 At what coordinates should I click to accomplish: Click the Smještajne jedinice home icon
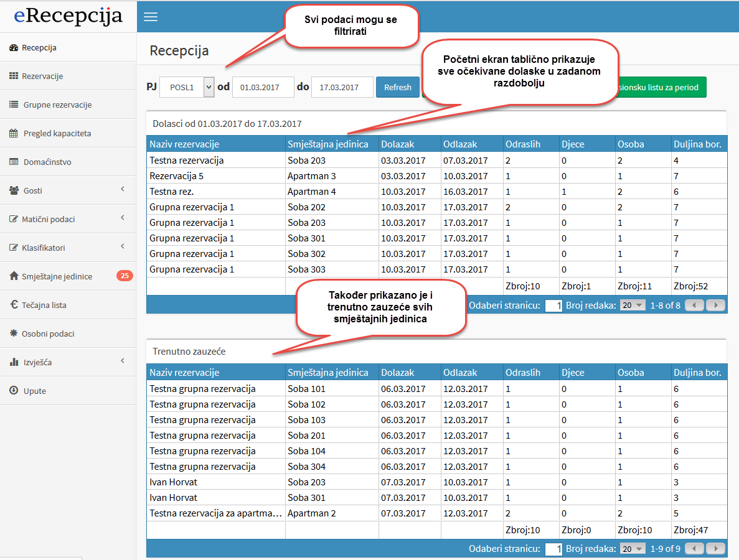14,276
